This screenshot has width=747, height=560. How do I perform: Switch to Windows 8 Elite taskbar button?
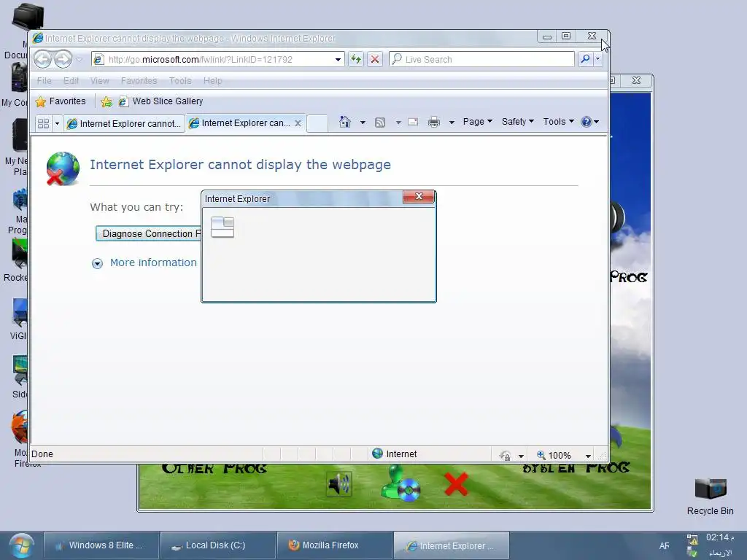click(x=101, y=545)
